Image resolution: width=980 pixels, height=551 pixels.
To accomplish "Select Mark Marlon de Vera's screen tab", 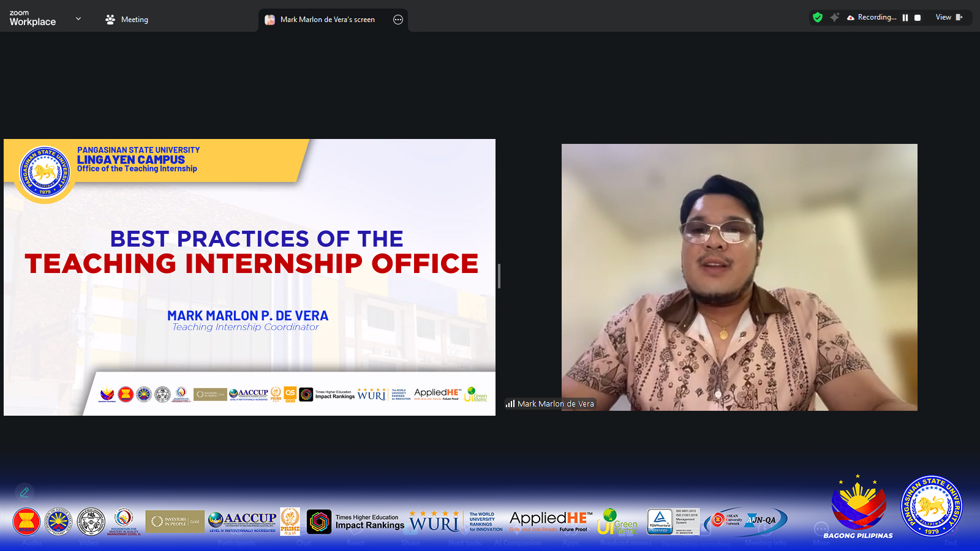I will pos(327,20).
